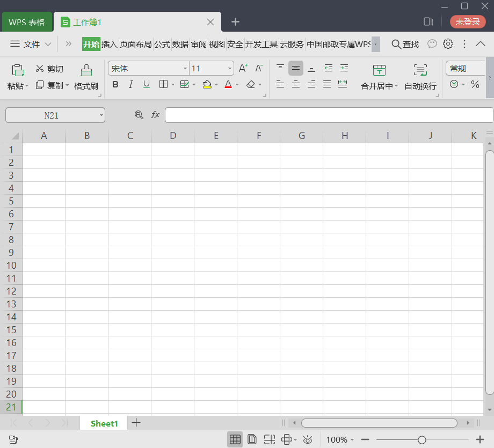Click the Auto Wrap (自动换行) icon
This screenshot has width=494, height=448.
coord(420,70)
